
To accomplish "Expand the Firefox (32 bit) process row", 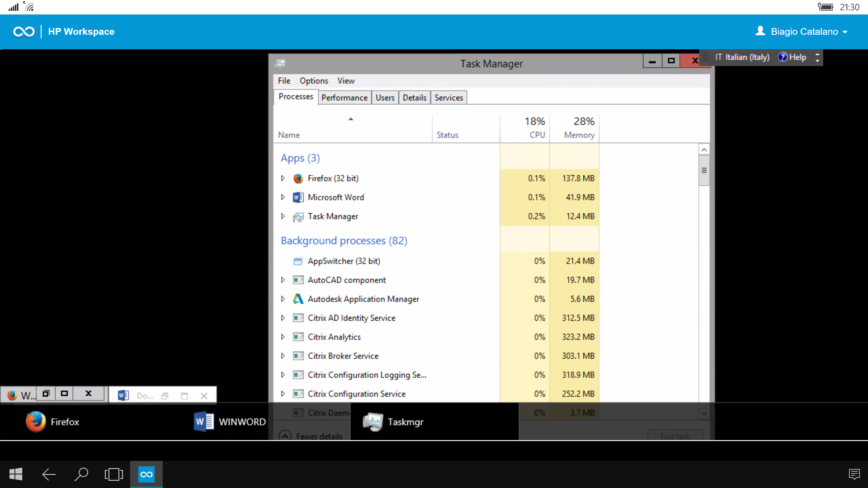I will point(283,178).
